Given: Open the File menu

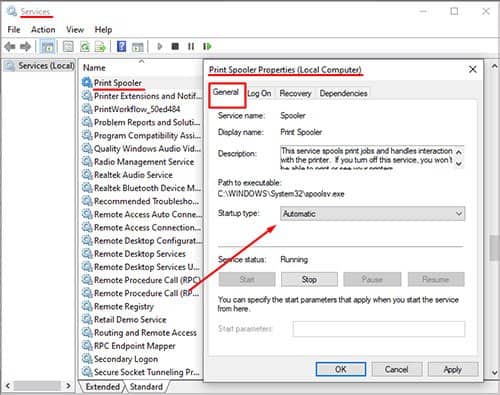Looking at the screenshot, I should [14, 30].
